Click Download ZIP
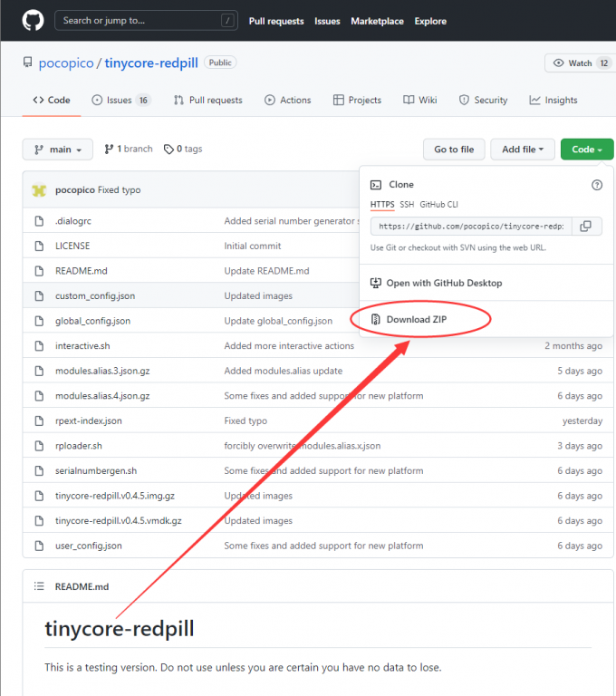Screen dimensions: 616x696 (417, 320)
